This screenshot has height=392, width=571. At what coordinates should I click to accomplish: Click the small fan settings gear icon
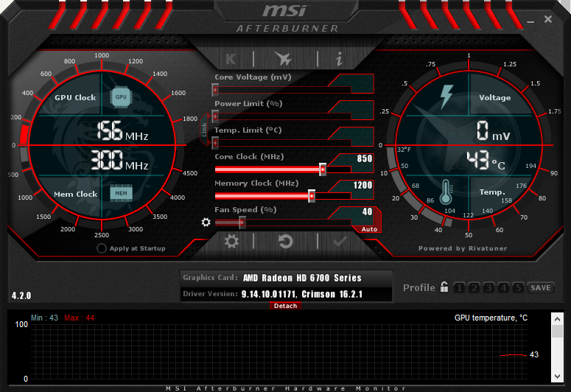point(206,222)
